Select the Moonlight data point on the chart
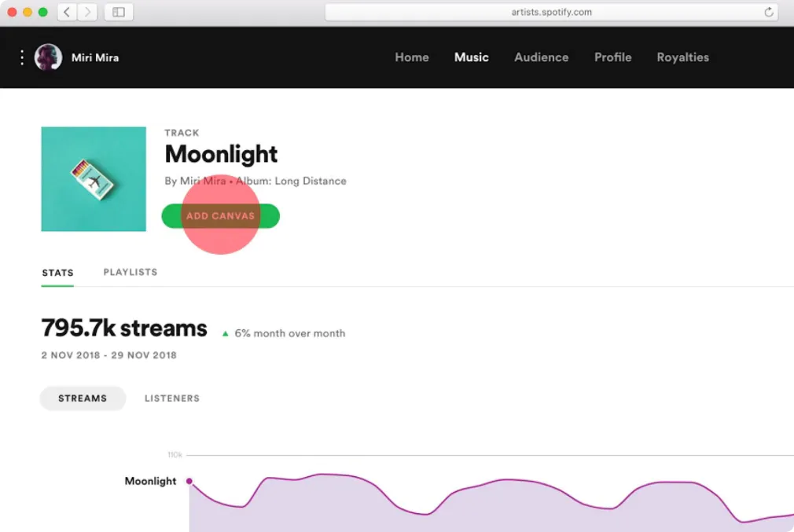The height and width of the screenshot is (532, 794). pyautogui.click(x=189, y=481)
